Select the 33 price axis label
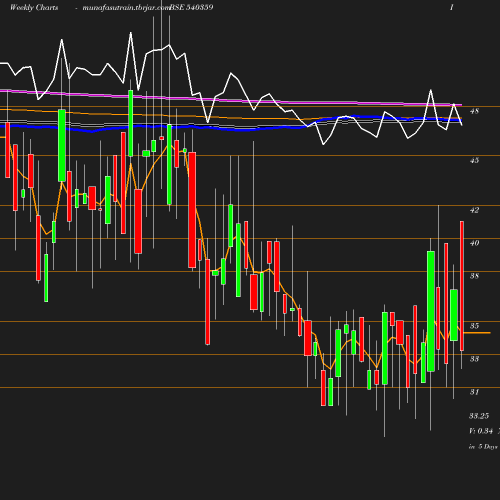500x500 pixels. pyautogui.click(x=474, y=359)
